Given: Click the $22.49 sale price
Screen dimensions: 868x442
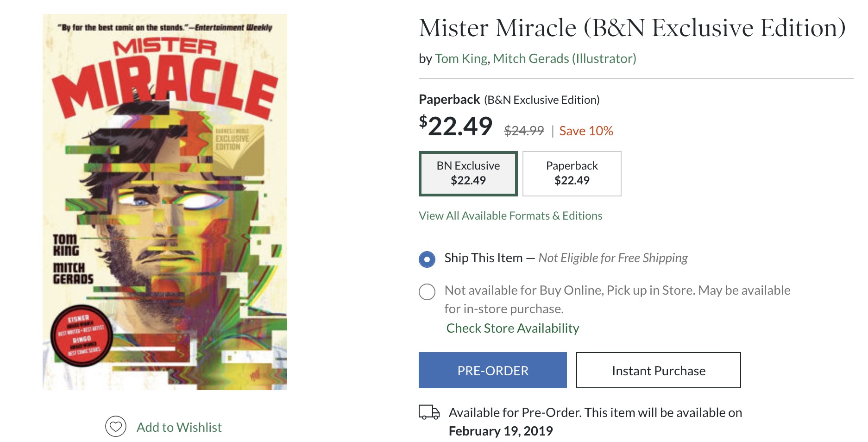Looking at the screenshot, I should click(455, 126).
